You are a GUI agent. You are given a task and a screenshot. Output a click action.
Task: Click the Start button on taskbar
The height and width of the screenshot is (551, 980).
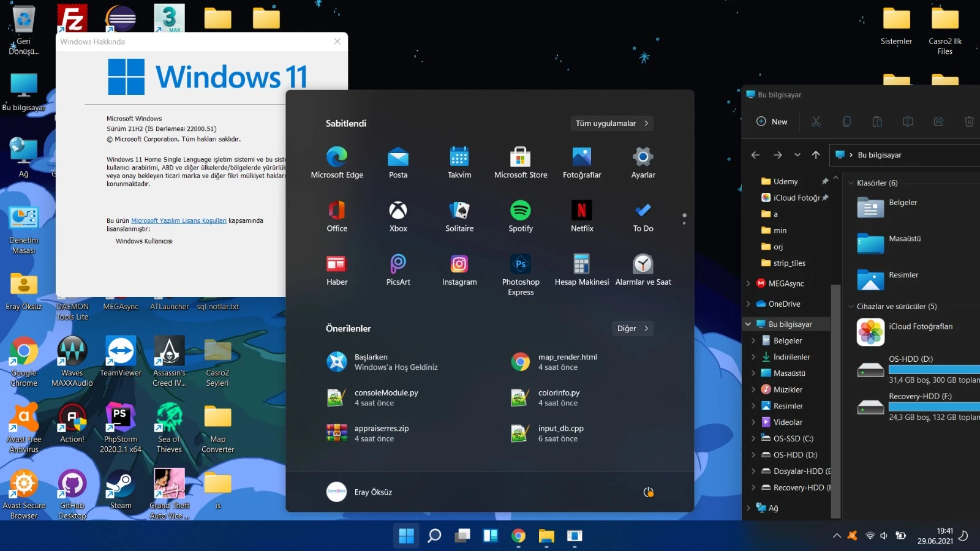click(406, 536)
